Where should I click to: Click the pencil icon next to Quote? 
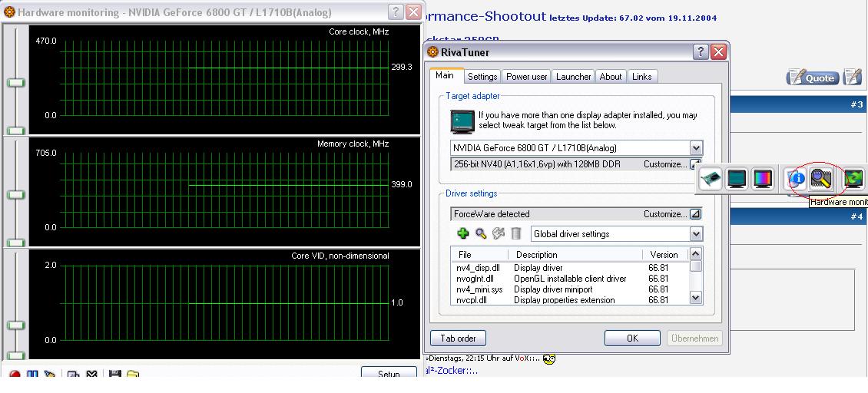(853, 77)
